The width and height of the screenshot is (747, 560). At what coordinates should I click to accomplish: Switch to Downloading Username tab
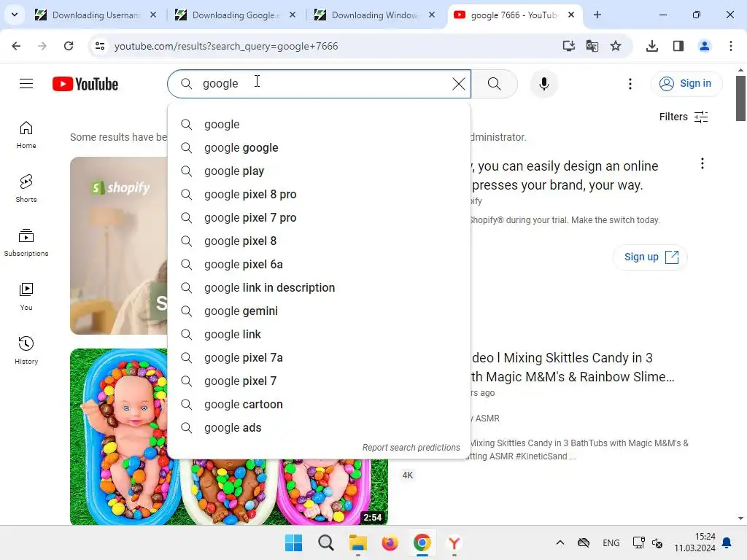tap(96, 15)
